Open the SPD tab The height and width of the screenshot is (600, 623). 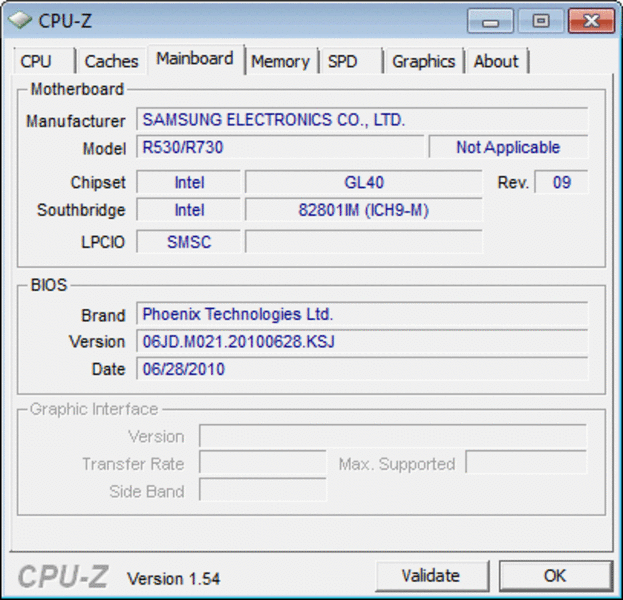pyautogui.click(x=351, y=61)
